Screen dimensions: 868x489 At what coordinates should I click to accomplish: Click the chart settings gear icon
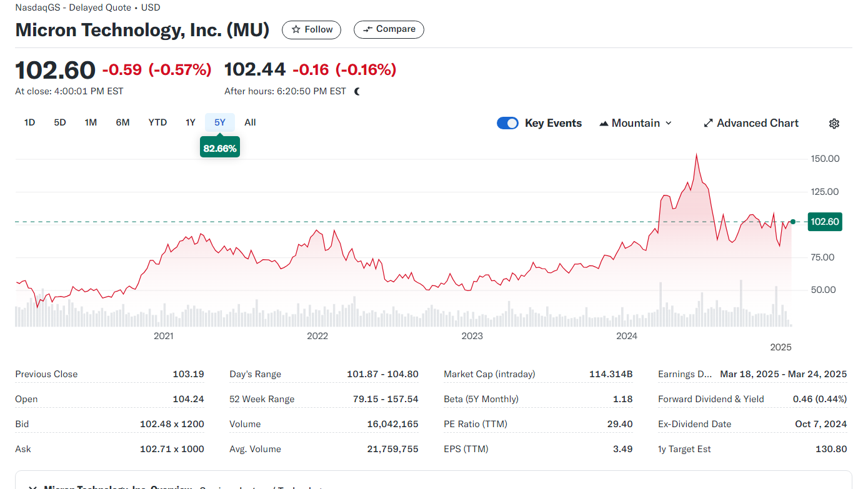click(x=834, y=124)
